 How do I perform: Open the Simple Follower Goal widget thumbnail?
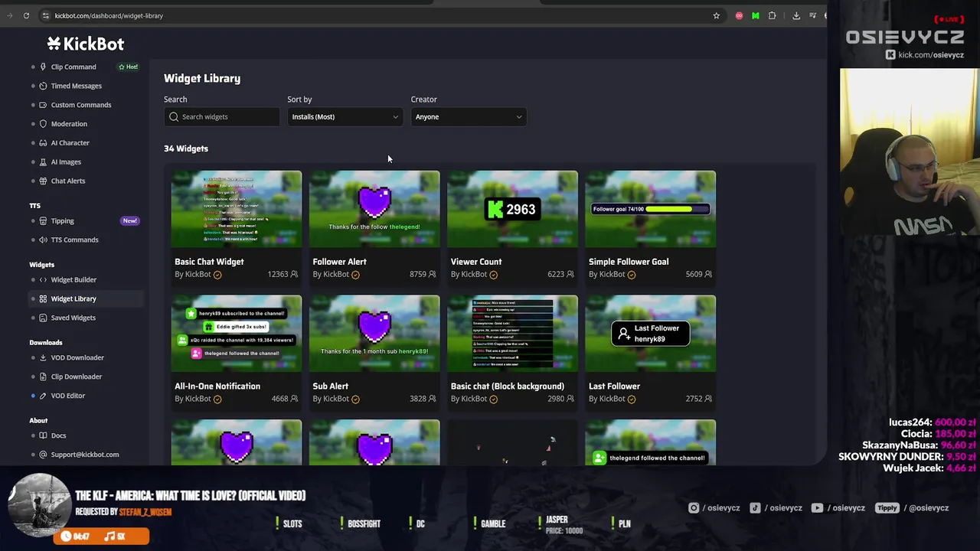coord(651,209)
